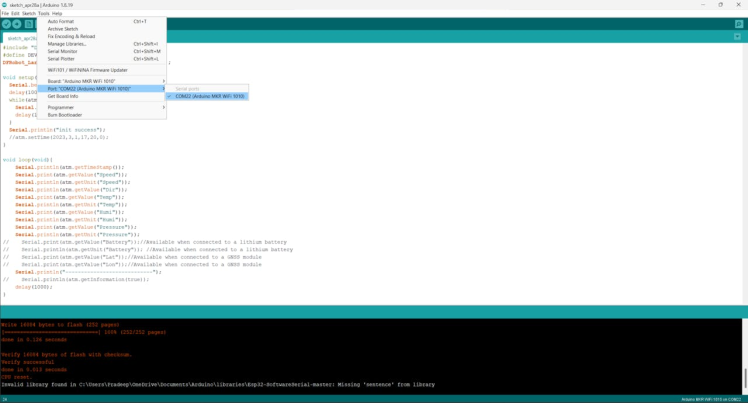The height and width of the screenshot is (403, 748).
Task: Click the commented atm.setTime line
Action: tap(59, 137)
